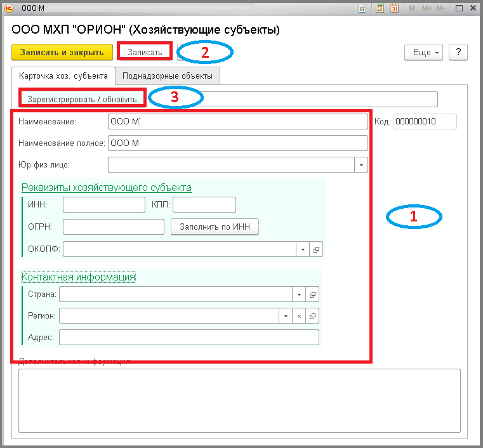The height and width of the screenshot is (448, 483).
Task: Collapse the Реквизиты хозяйствующего субъекта section
Action: [x=107, y=188]
